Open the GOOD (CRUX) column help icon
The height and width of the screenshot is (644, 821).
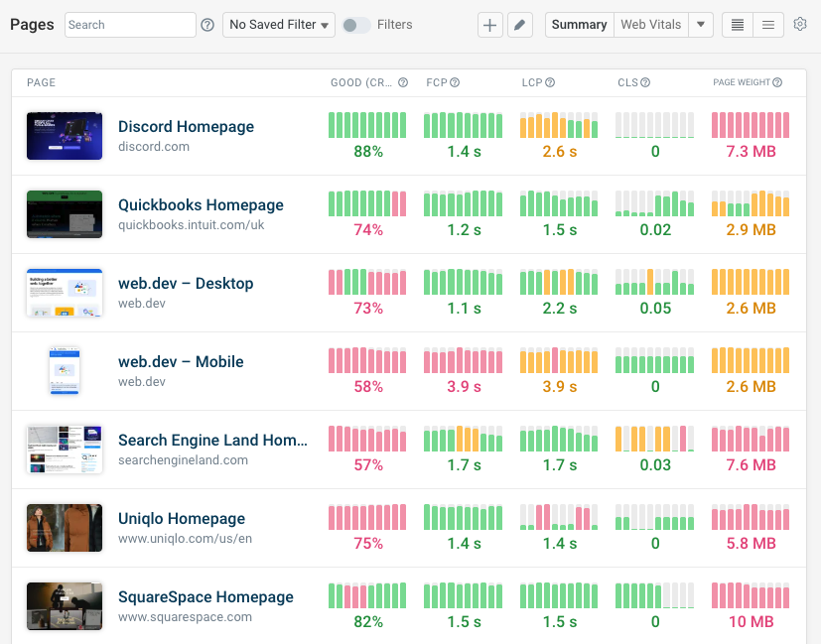pos(403,82)
